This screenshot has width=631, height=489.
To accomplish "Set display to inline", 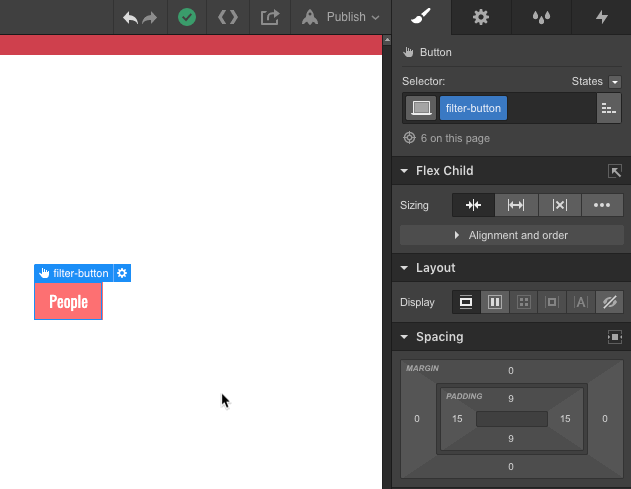I will [x=580, y=302].
